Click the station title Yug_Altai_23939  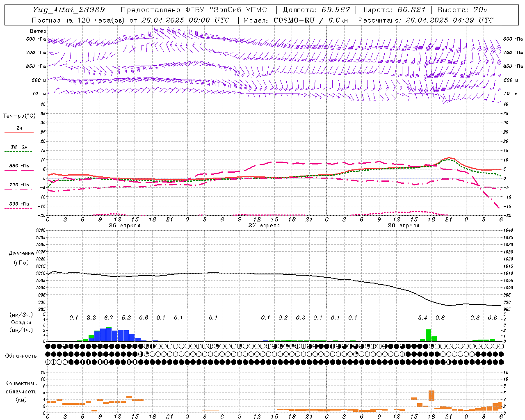point(69,10)
